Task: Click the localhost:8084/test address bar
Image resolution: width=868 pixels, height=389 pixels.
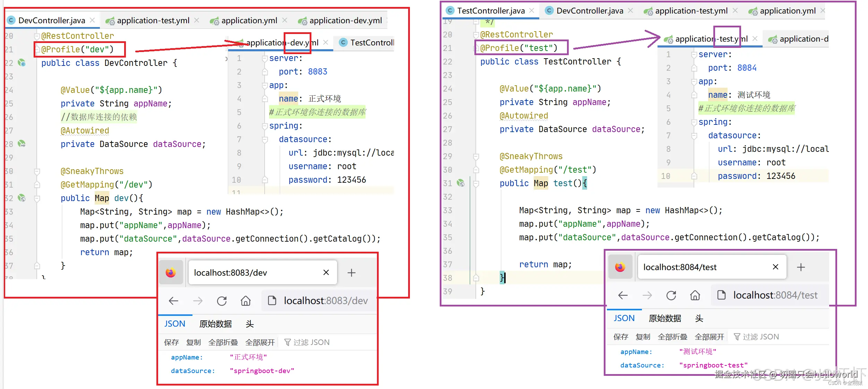Action: [775, 295]
